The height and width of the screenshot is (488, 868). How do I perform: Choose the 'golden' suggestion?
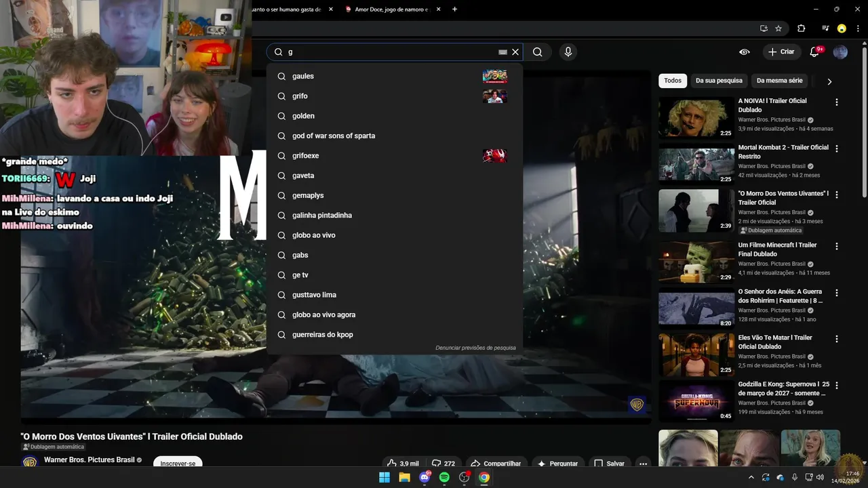pyautogui.click(x=395, y=116)
